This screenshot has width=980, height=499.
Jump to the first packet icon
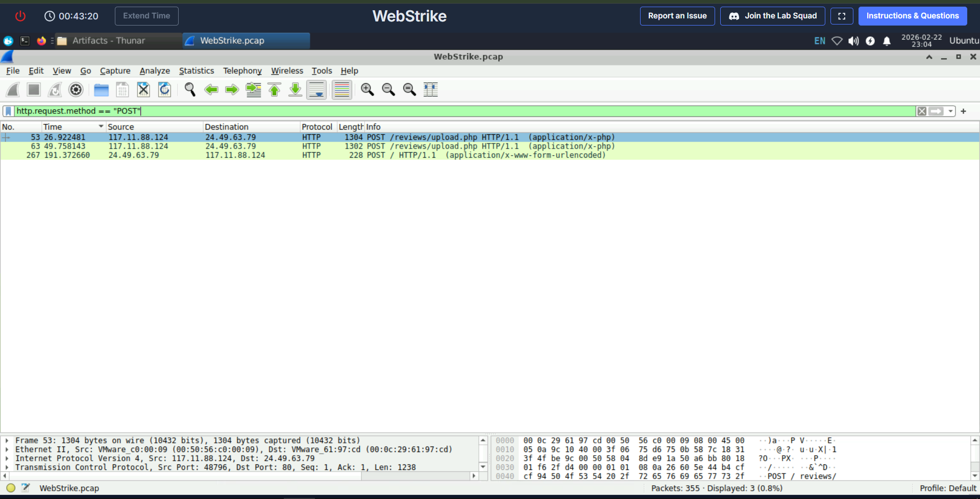pos(275,90)
